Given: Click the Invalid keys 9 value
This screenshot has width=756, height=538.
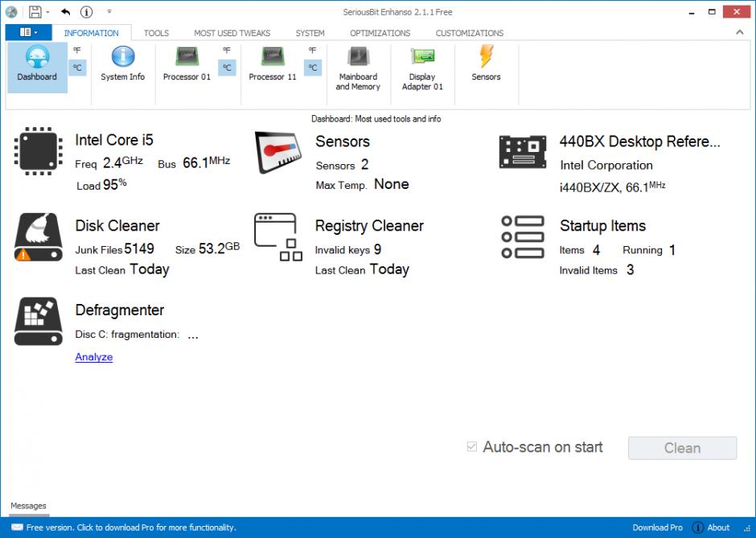Looking at the screenshot, I should [377, 249].
